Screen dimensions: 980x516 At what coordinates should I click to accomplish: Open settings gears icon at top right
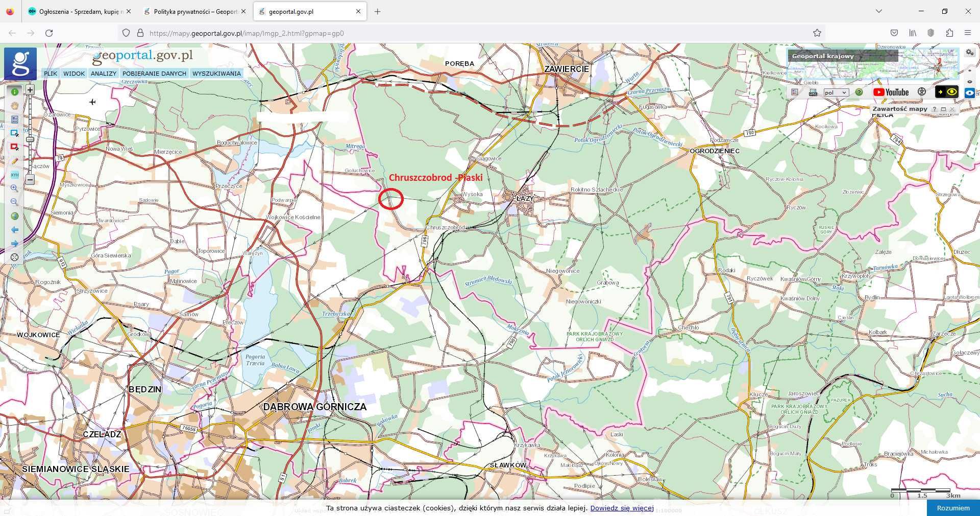click(x=970, y=53)
